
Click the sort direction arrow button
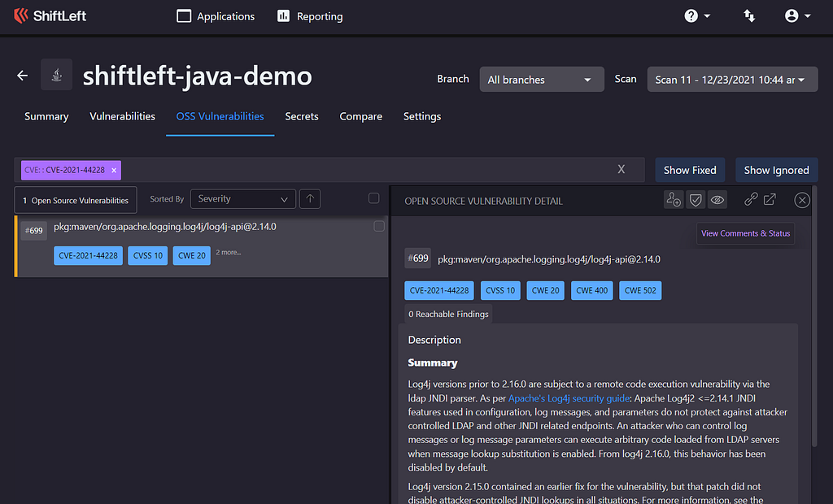[309, 198]
